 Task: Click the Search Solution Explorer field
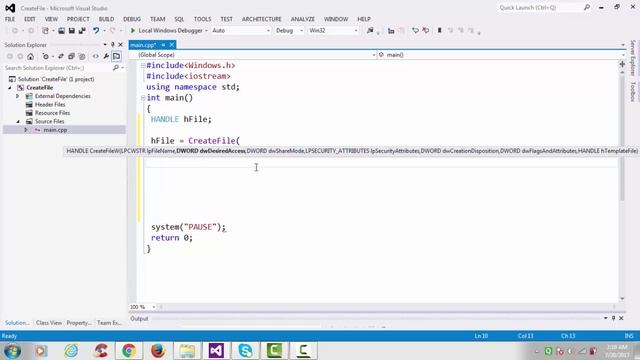point(57,68)
